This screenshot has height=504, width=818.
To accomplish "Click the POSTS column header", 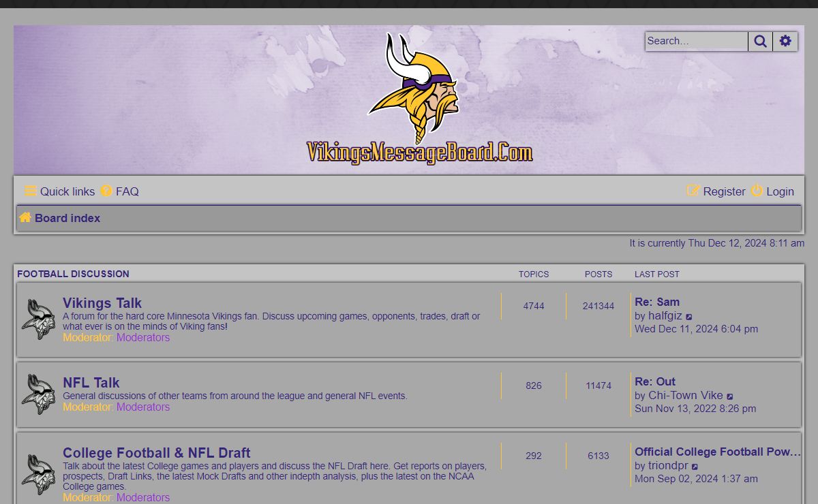I will tap(599, 274).
